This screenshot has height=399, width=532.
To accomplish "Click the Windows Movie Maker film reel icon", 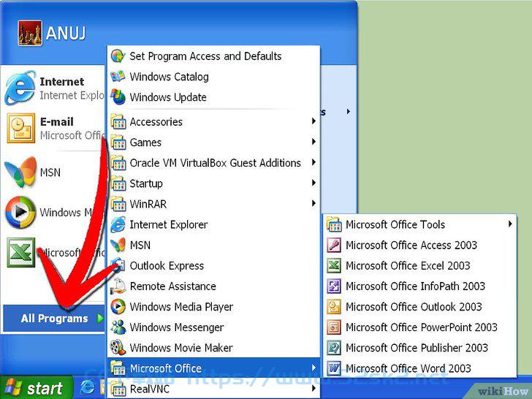I will 118,348.
